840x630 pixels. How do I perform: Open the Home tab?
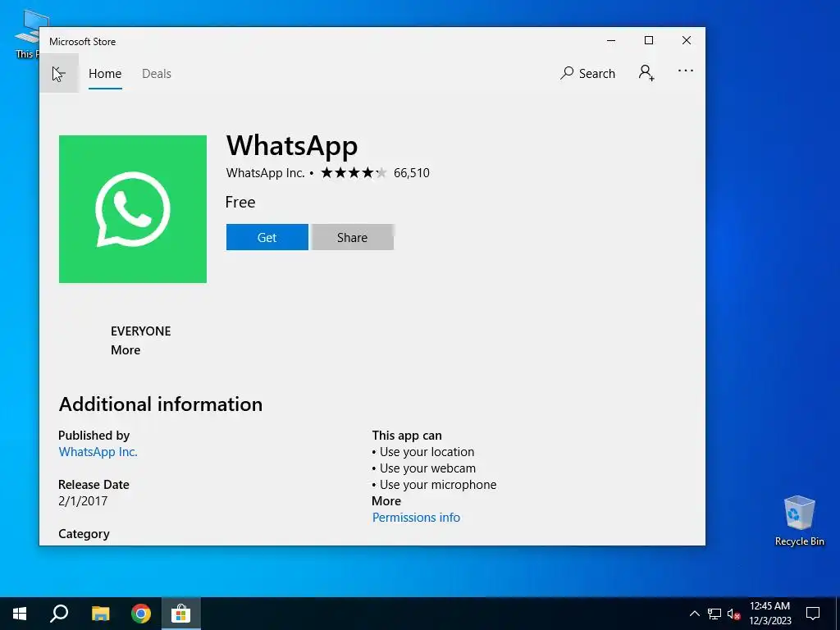(105, 73)
